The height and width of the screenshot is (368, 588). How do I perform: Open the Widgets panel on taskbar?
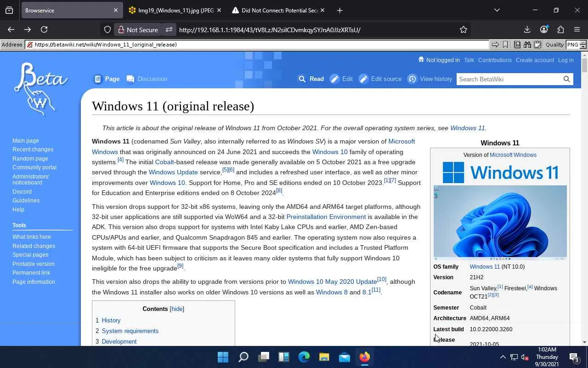[x=284, y=357]
